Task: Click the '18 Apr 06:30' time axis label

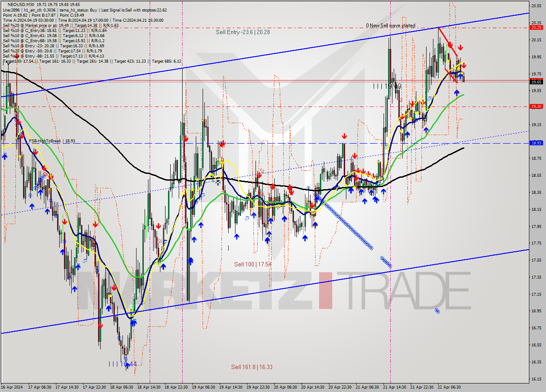Action: click(121, 387)
